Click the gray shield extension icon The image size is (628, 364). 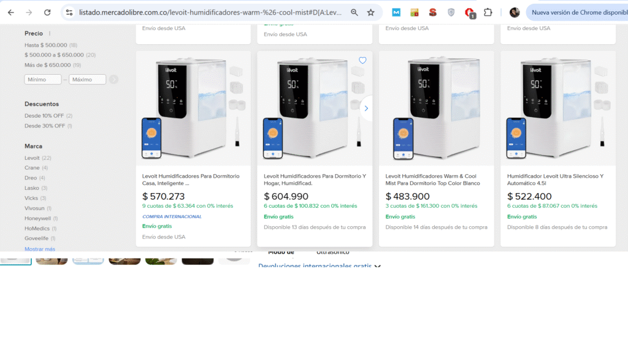click(x=451, y=12)
